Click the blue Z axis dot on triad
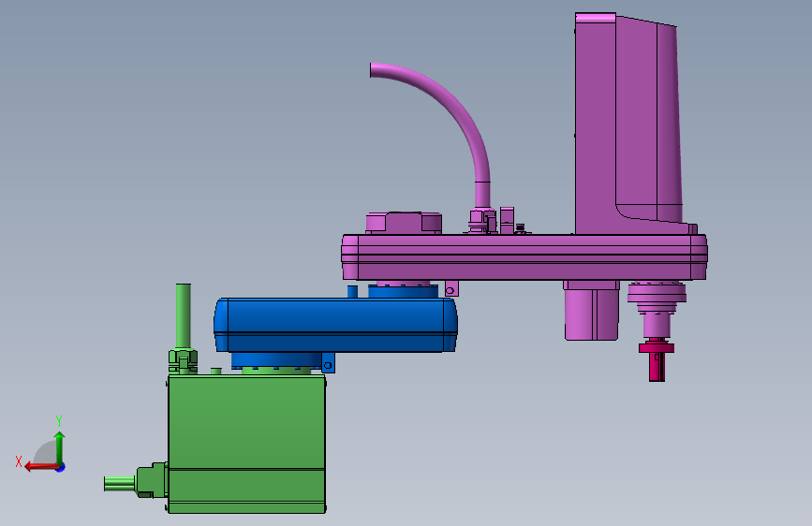The width and height of the screenshot is (812, 526). [61, 467]
